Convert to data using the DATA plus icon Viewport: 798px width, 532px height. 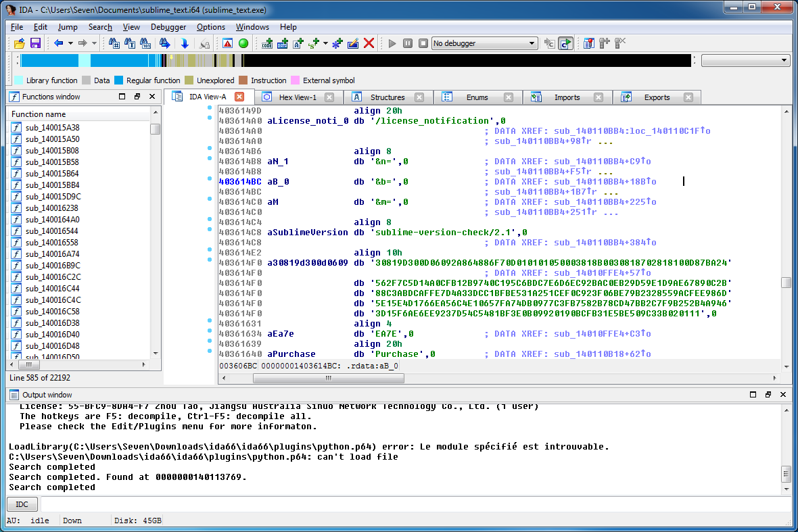click(x=283, y=43)
